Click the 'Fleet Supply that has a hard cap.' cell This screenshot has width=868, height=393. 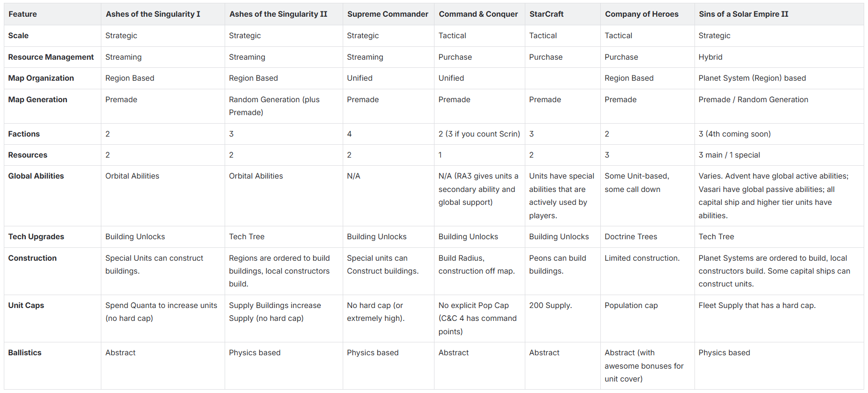(757, 306)
